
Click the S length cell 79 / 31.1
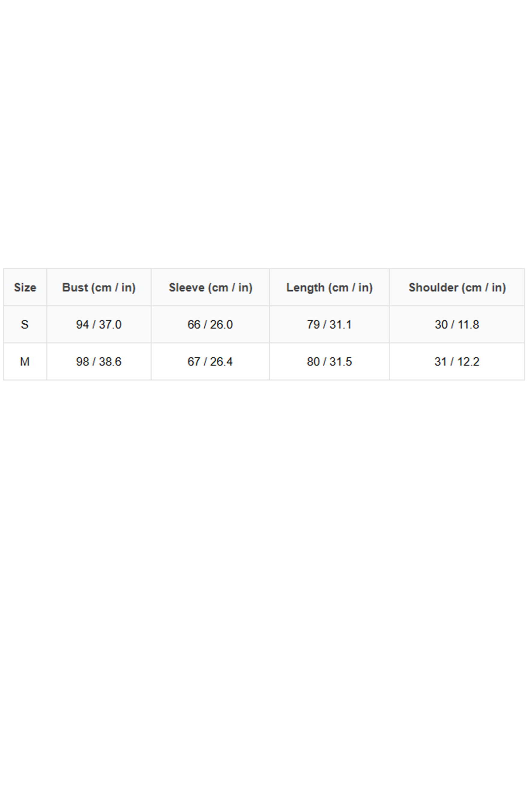(329, 324)
